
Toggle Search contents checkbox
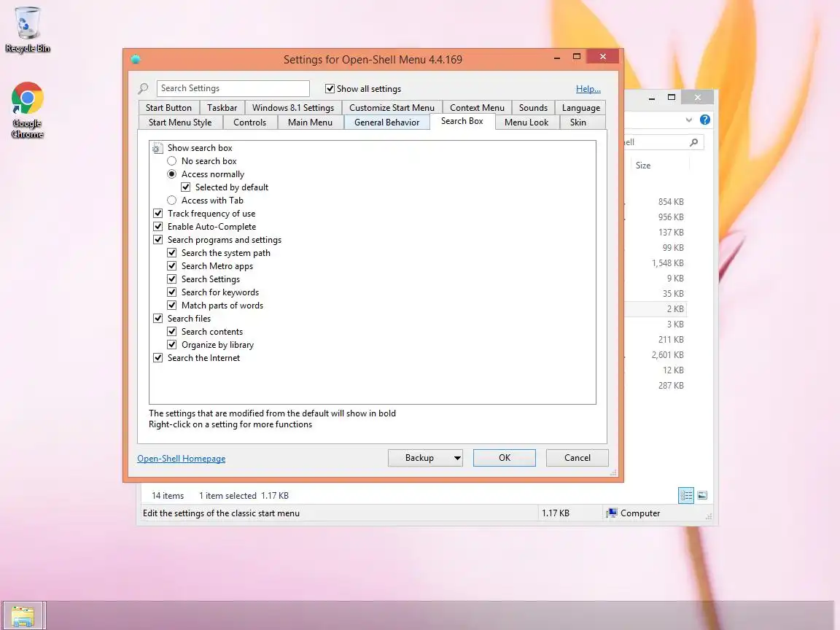click(x=171, y=332)
